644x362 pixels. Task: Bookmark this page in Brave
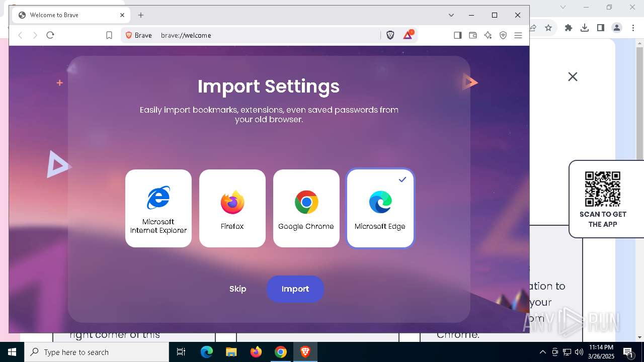[x=109, y=35]
